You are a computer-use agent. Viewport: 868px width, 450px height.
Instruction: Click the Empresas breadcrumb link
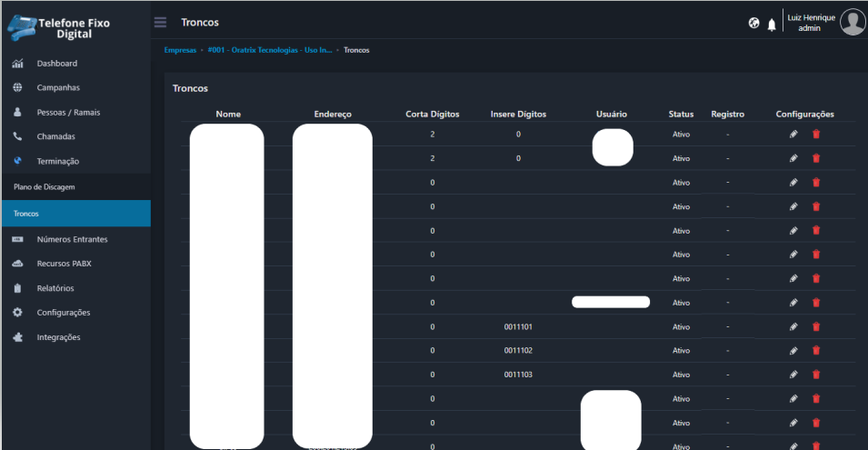click(x=179, y=50)
